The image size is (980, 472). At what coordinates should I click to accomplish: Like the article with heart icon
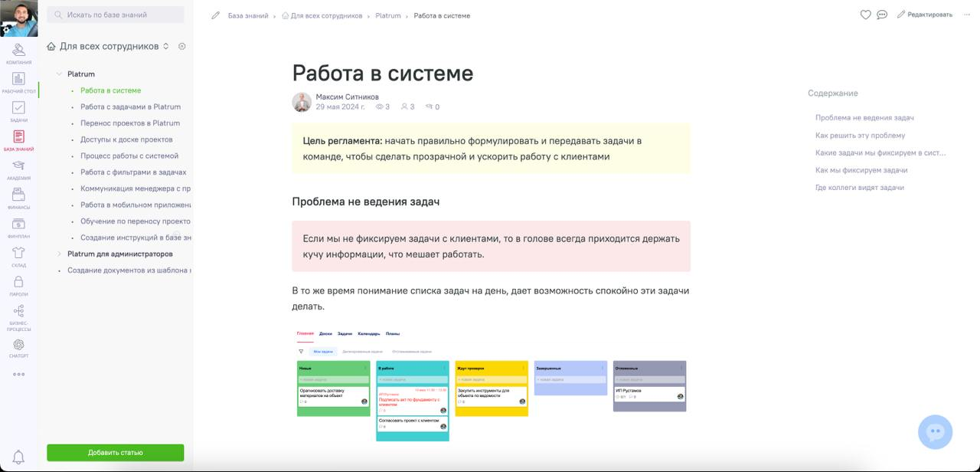coord(865,15)
